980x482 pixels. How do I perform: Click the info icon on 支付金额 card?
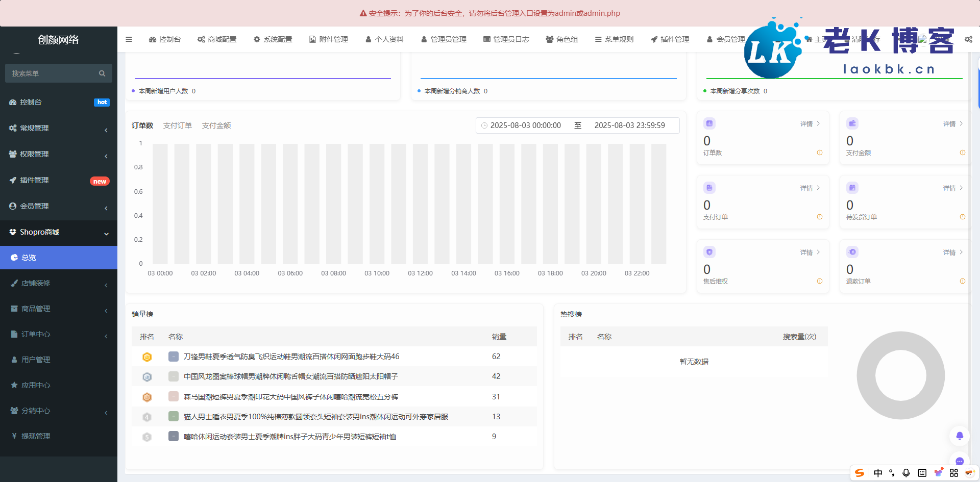963,153
